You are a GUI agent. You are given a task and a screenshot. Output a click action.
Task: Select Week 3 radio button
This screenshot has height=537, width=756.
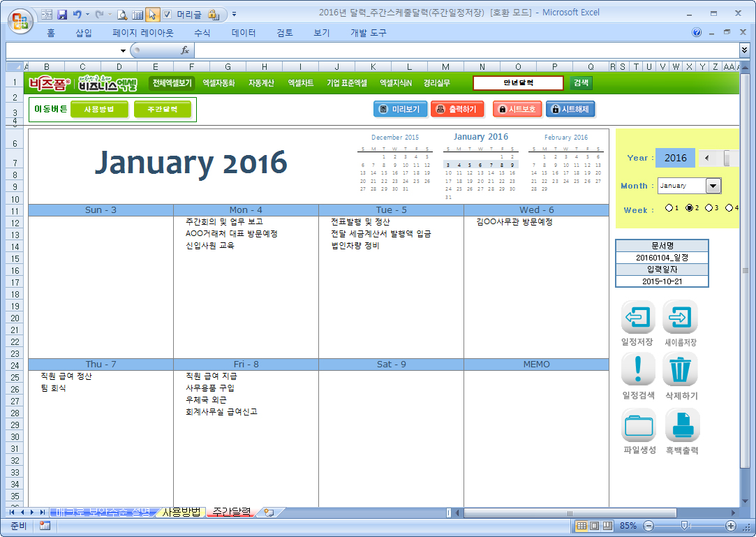tap(709, 208)
